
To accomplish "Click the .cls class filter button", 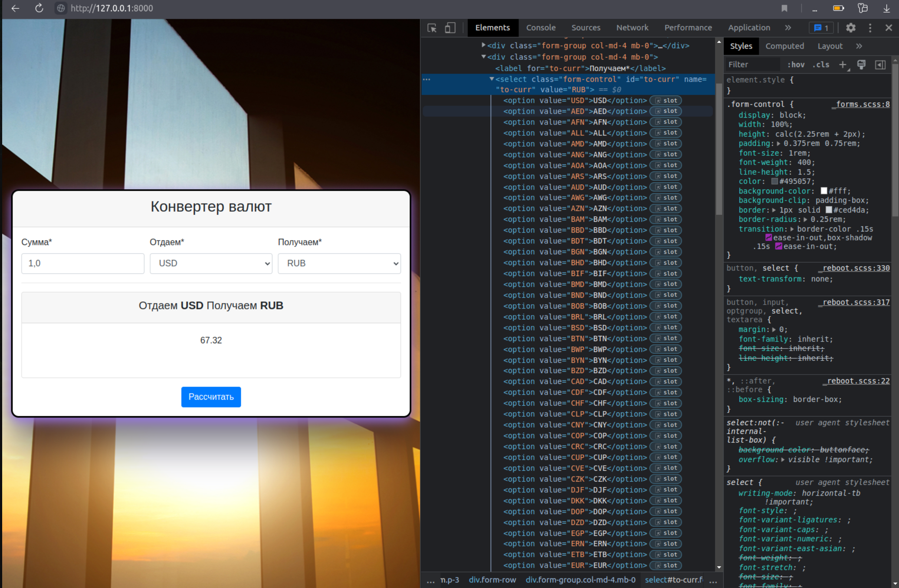I will coord(821,64).
